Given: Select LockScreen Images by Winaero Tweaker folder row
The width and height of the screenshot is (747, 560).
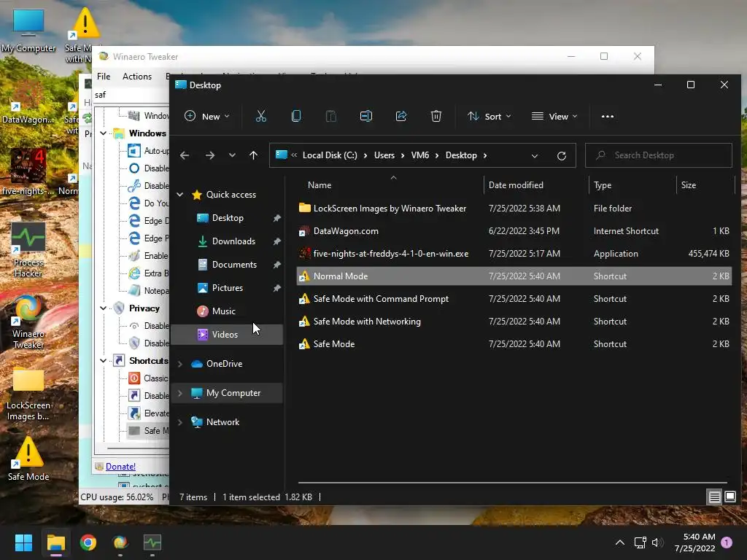Looking at the screenshot, I should [514, 209].
